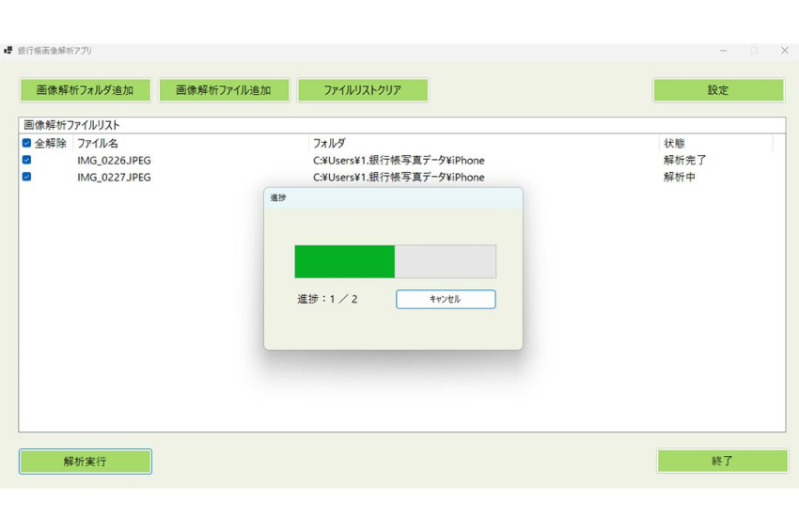Image resolution: width=799 pixels, height=532 pixels.
Task: Close the application window
Action: pyautogui.click(x=784, y=51)
